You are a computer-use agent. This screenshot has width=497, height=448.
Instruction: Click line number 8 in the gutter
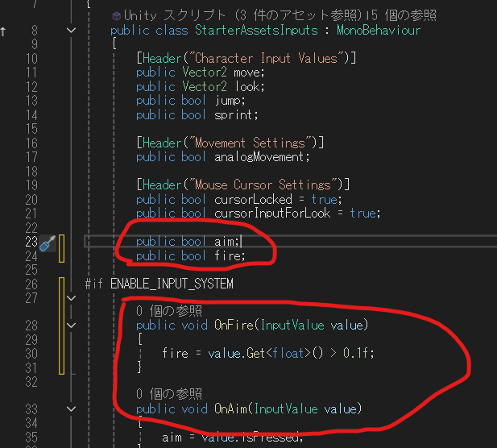point(35,31)
